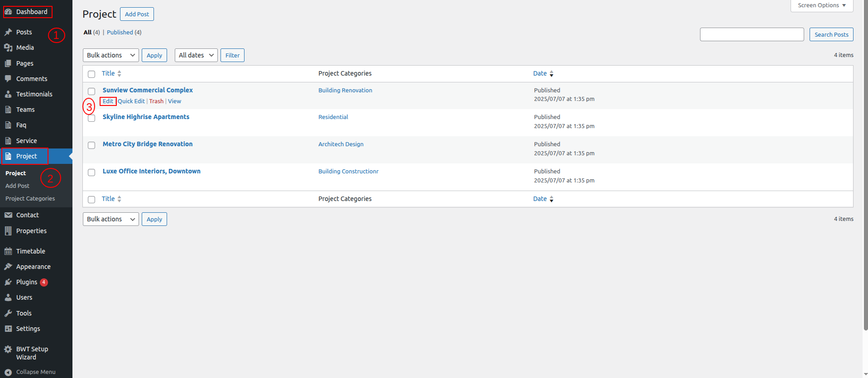Open Plugins via the plug icon
868x378 pixels.
(8, 282)
